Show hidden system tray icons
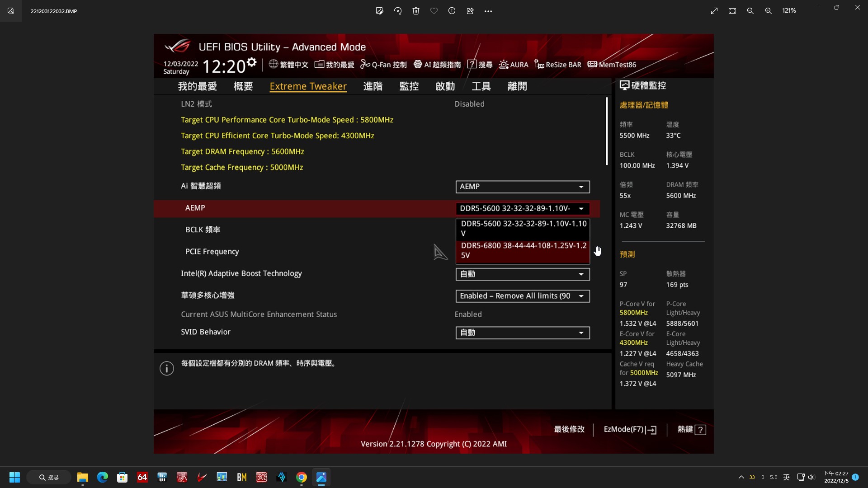The height and width of the screenshot is (488, 868). click(x=741, y=477)
